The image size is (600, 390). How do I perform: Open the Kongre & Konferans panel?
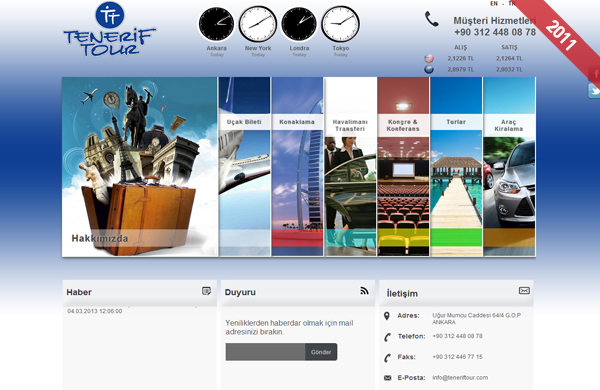click(403, 166)
